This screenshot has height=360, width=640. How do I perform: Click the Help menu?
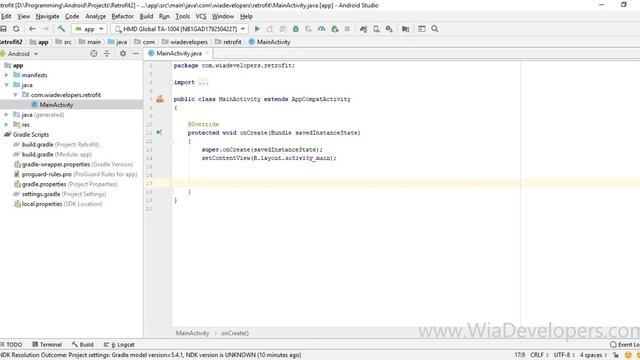[246, 16]
